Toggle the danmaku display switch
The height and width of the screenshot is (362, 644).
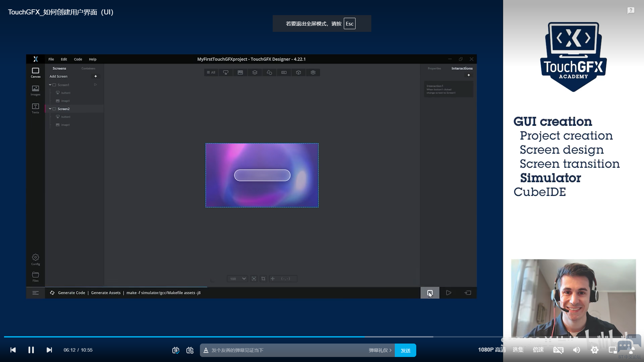pos(176,350)
